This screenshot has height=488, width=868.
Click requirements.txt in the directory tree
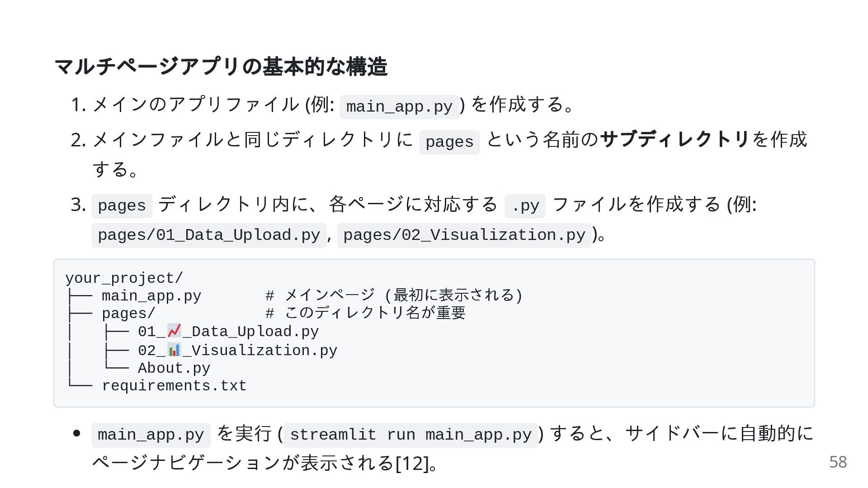(x=174, y=386)
